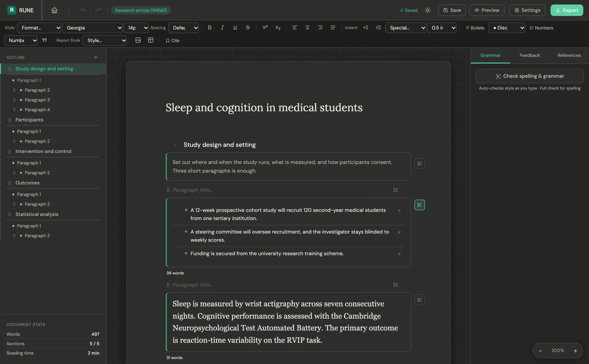
Task: Apply bold formatting
Action: (x=210, y=28)
